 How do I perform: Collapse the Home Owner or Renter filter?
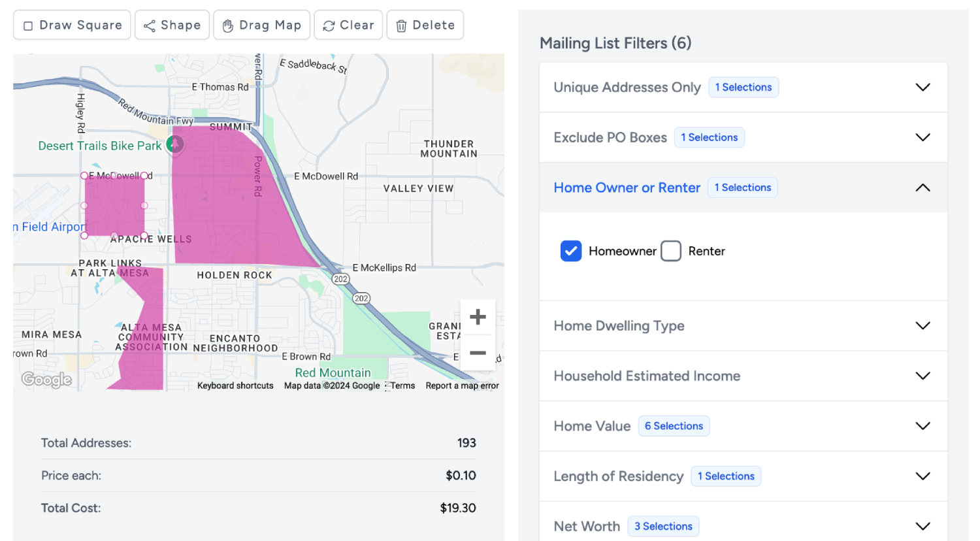[x=922, y=188]
